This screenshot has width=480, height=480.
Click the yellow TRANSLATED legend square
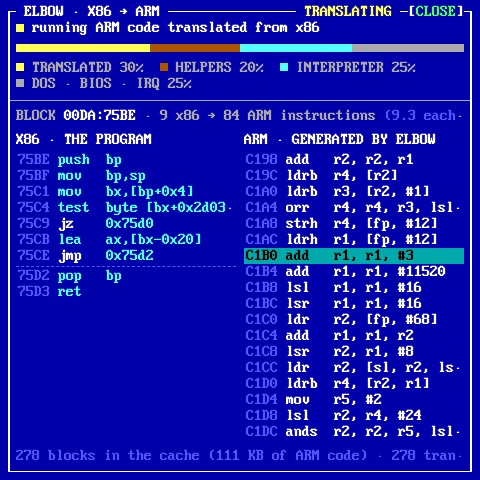click(20, 67)
